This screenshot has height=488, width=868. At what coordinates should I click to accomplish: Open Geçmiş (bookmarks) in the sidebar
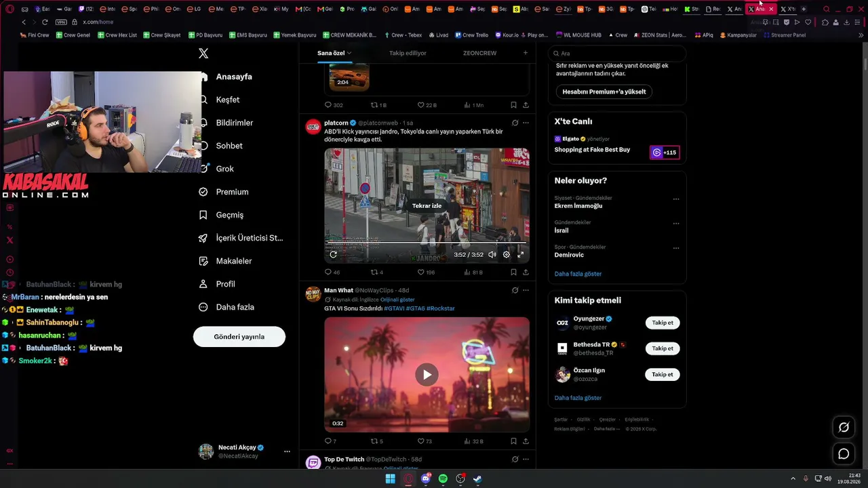pos(221,215)
